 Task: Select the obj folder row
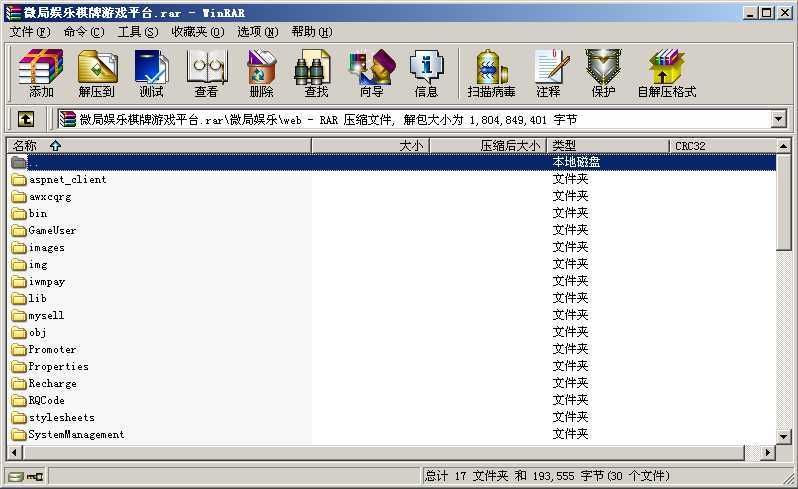click(391, 333)
